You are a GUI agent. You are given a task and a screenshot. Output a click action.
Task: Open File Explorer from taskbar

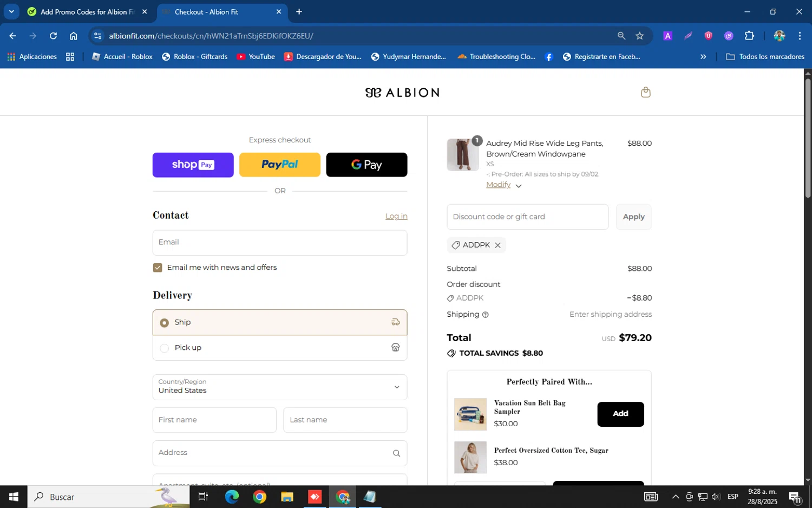[287, 497]
